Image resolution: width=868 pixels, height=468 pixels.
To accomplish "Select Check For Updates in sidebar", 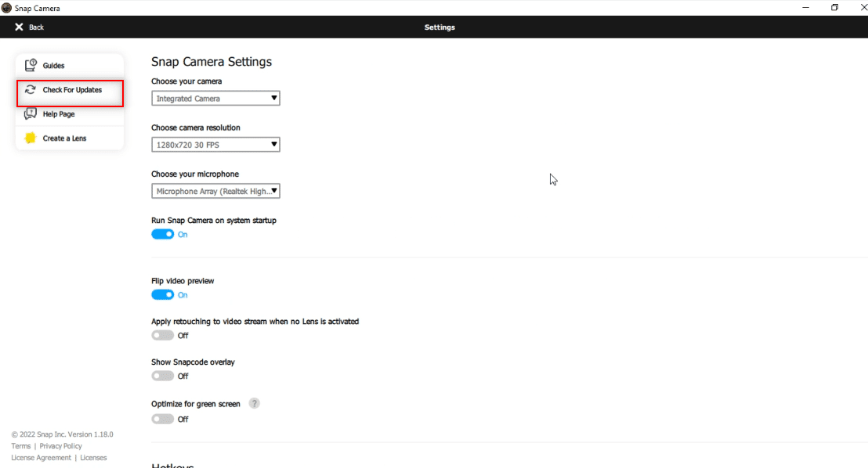I will point(70,90).
